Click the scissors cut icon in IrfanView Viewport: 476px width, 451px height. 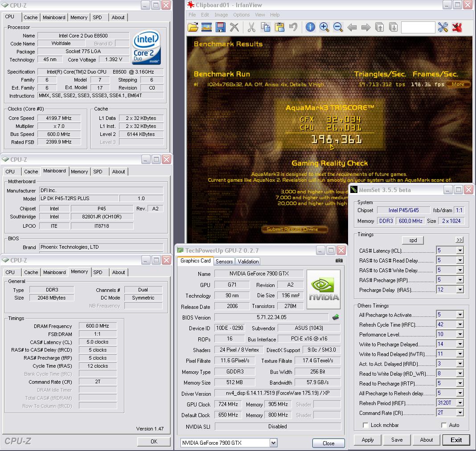coord(251,27)
